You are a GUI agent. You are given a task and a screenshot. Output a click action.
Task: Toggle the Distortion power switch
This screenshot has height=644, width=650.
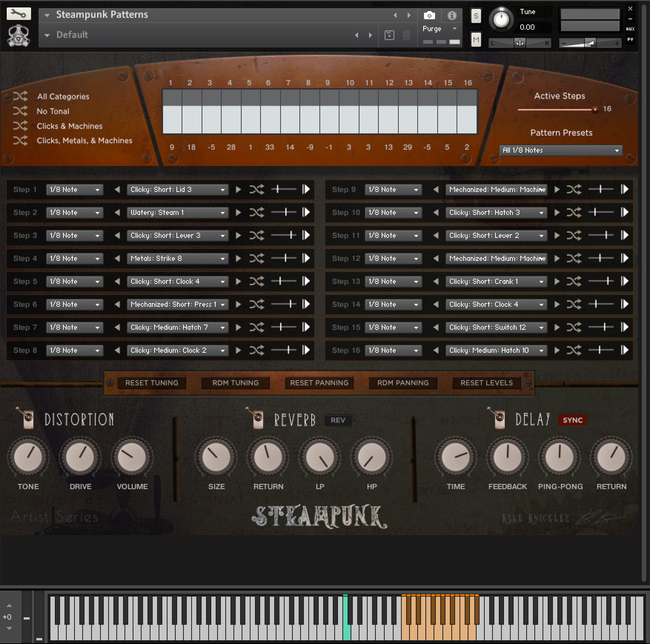(26, 418)
